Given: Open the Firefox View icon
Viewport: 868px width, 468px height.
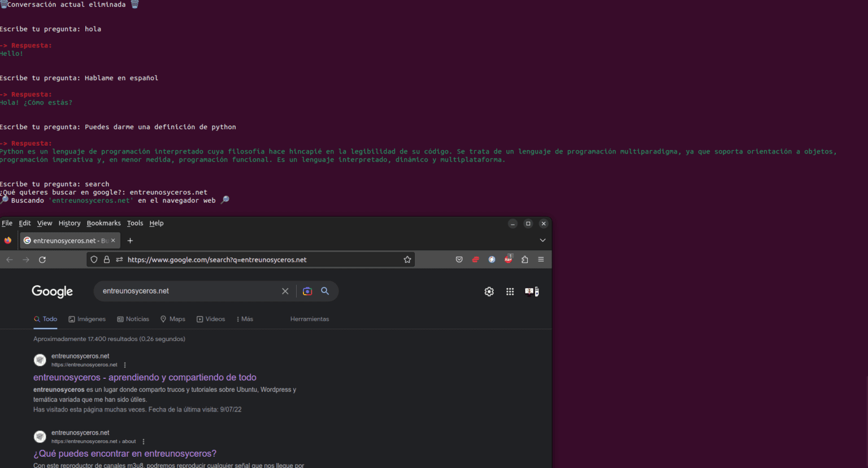Looking at the screenshot, I should (8, 240).
